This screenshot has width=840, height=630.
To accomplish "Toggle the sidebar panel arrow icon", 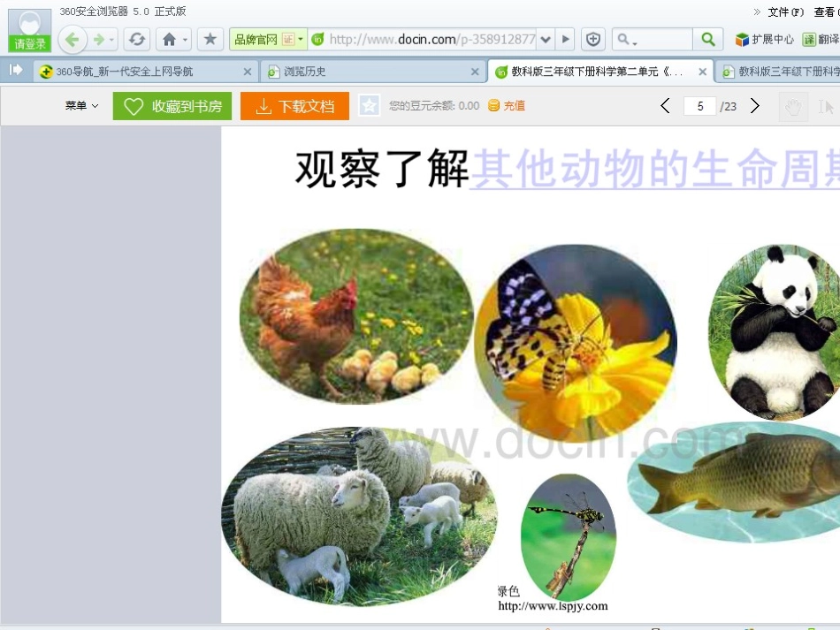I will pos(16,70).
